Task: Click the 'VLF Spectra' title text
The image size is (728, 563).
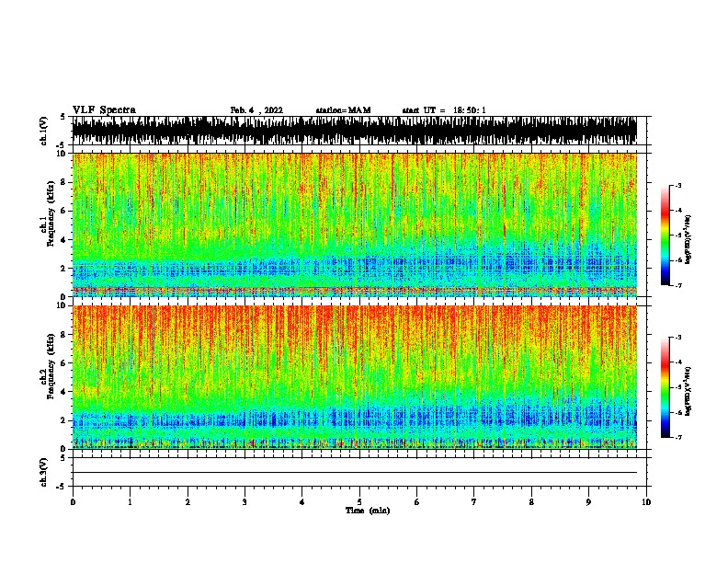Action: pos(104,109)
